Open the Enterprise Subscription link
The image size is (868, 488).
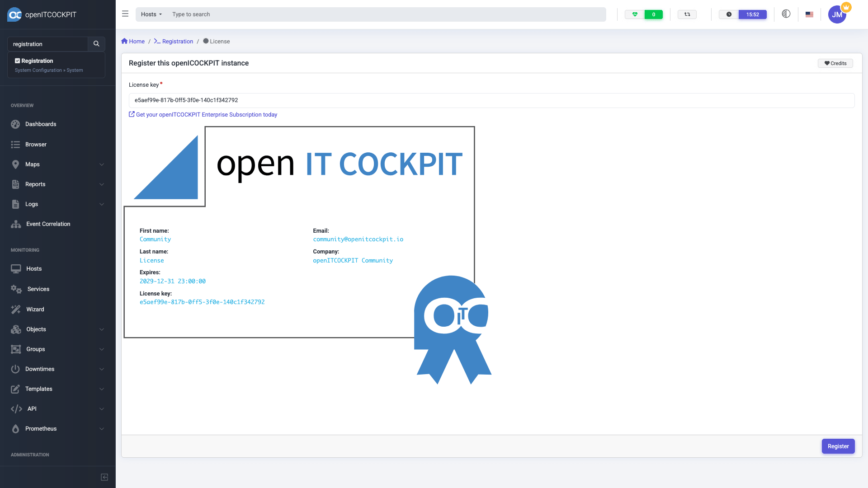[203, 115]
